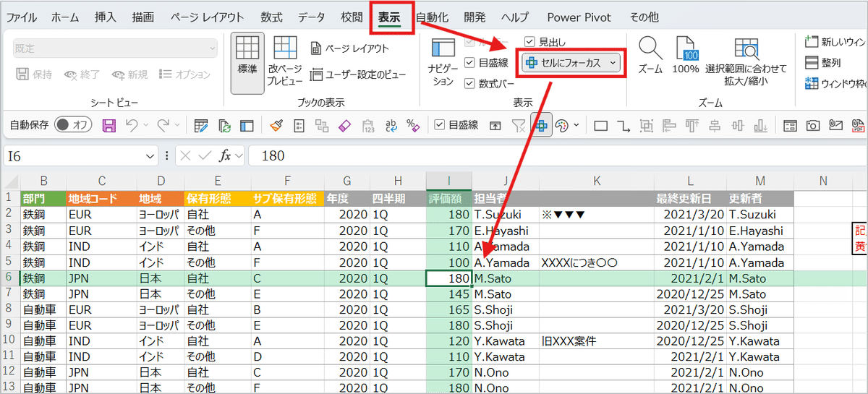Open the Help (ヘルプ) tab
Viewport: 868px width, 394px height.
(x=514, y=17)
